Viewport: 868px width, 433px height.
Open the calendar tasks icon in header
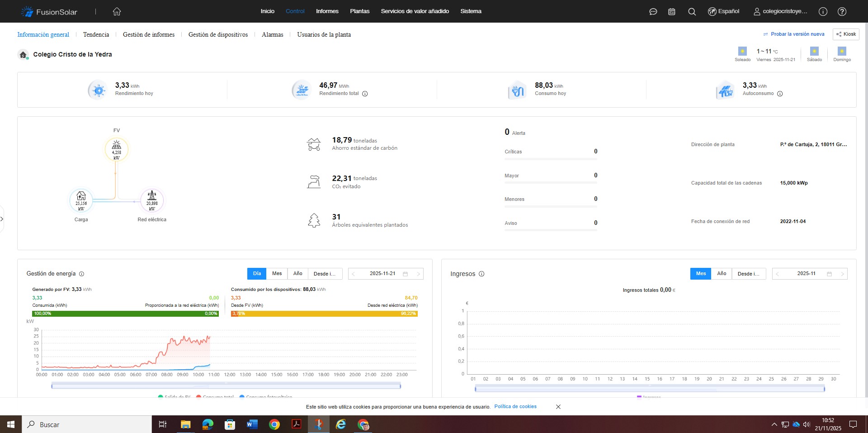tap(672, 12)
